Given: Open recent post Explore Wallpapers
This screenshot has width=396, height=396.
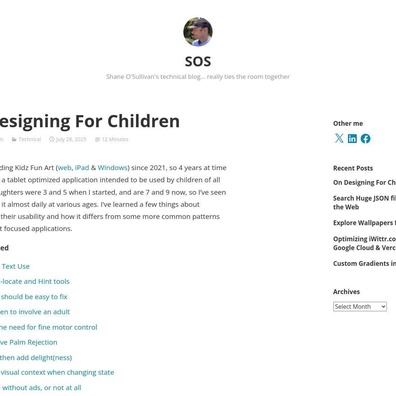Looking at the screenshot, I should pos(364,223).
